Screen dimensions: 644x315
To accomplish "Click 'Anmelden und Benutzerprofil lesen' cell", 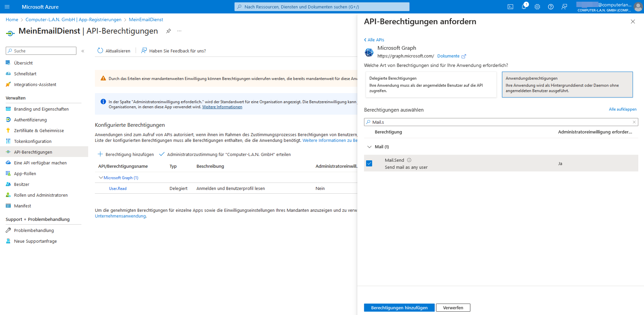I will coord(231,188).
